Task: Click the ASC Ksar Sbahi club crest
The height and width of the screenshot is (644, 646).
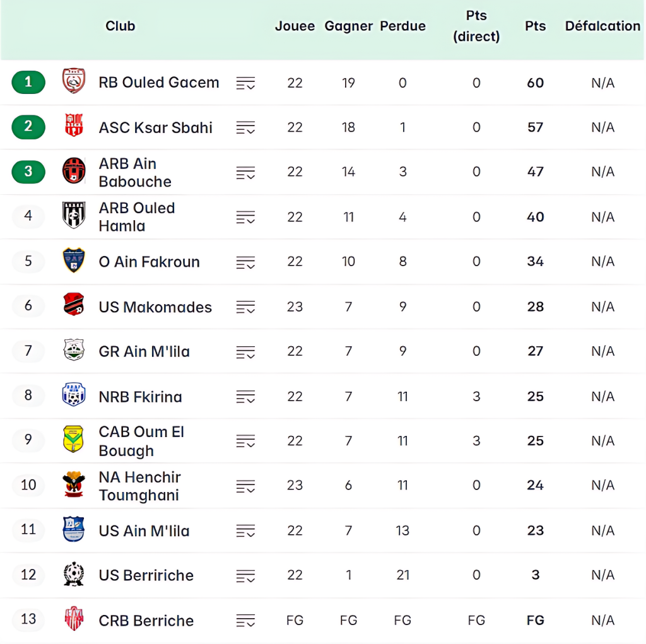Action: point(74,127)
